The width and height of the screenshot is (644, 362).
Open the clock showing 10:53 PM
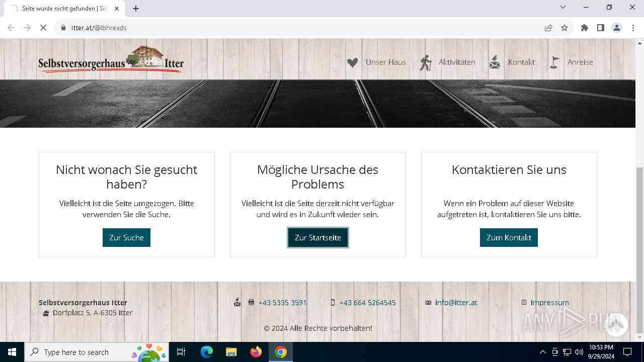(x=601, y=352)
